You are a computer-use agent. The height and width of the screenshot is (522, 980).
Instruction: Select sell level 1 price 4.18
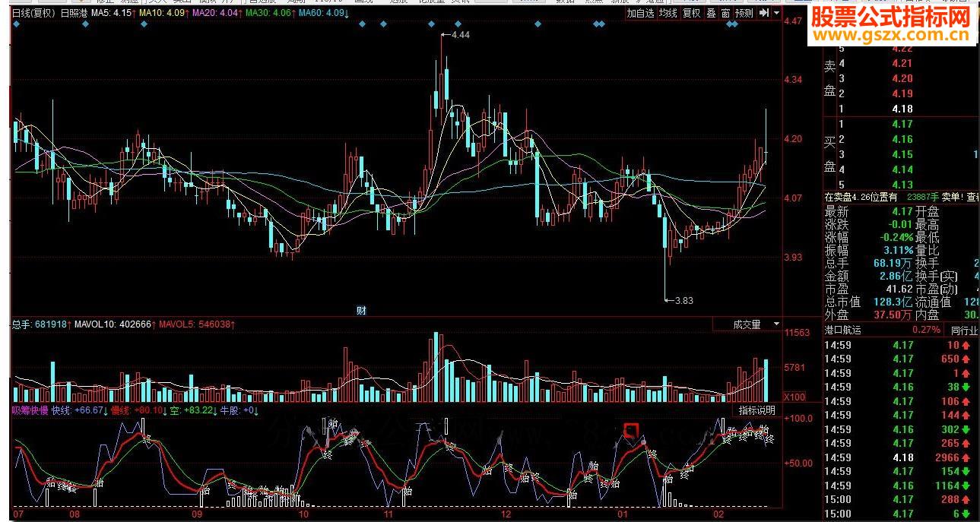pos(902,109)
